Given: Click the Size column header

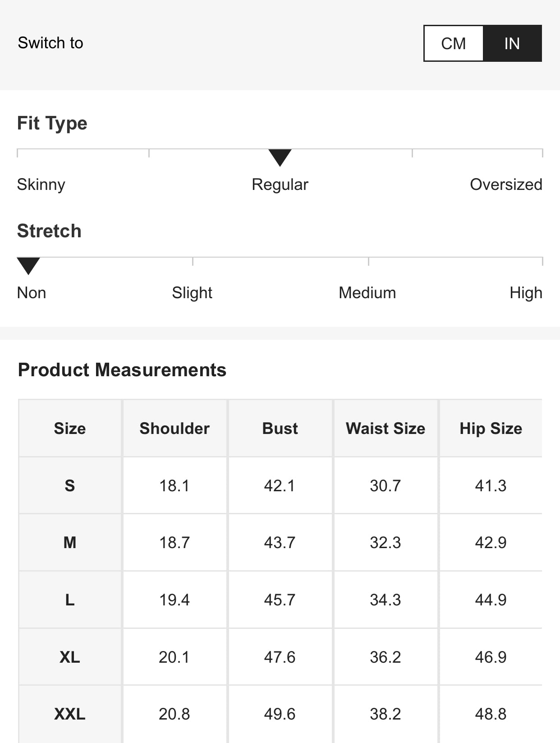Looking at the screenshot, I should 70,428.
